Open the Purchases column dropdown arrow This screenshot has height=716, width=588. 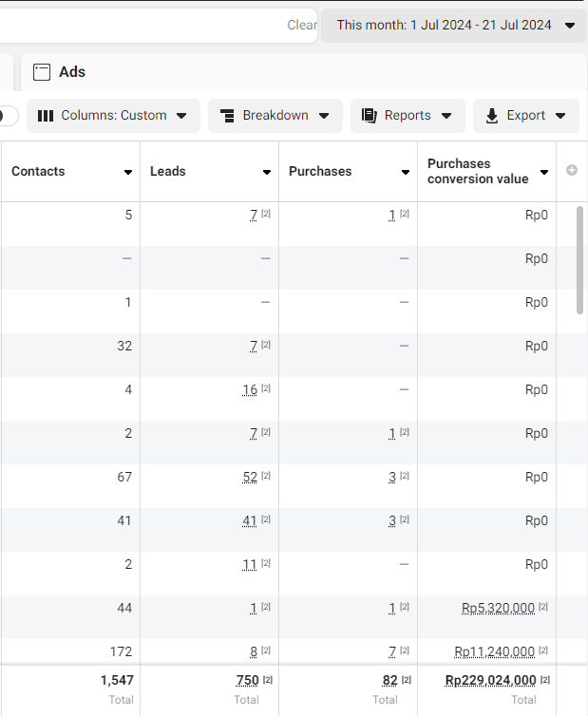[x=406, y=172]
